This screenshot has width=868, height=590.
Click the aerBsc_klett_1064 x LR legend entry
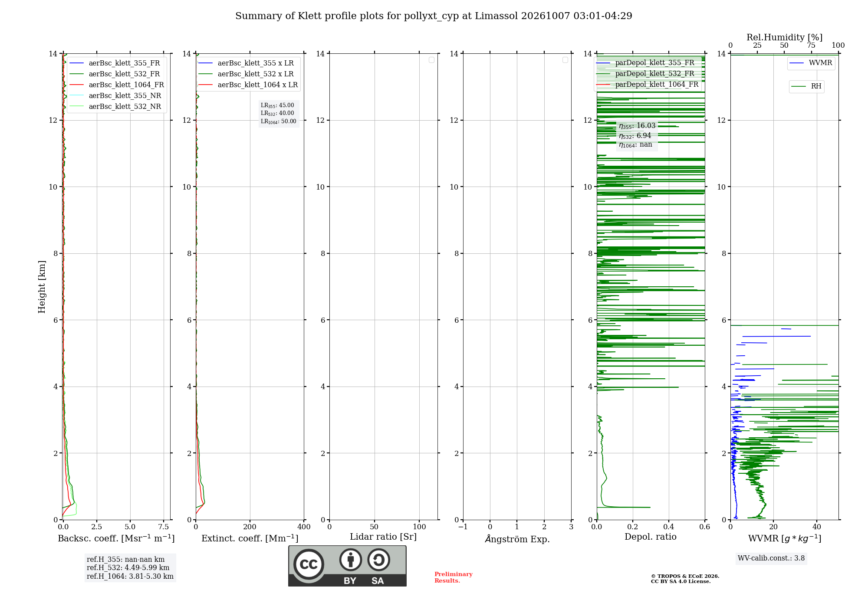248,85
